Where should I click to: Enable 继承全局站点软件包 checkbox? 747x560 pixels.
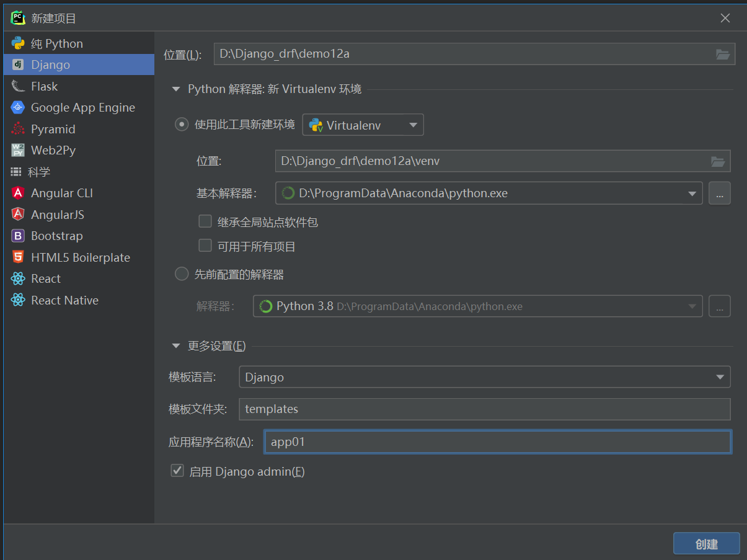coord(205,221)
